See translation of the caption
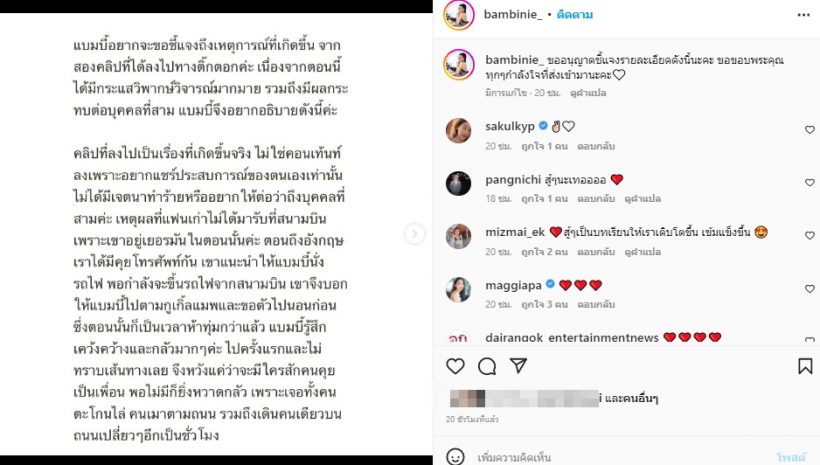Image resolution: width=820 pixels, height=465 pixels. pyautogui.click(x=588, y=93)
